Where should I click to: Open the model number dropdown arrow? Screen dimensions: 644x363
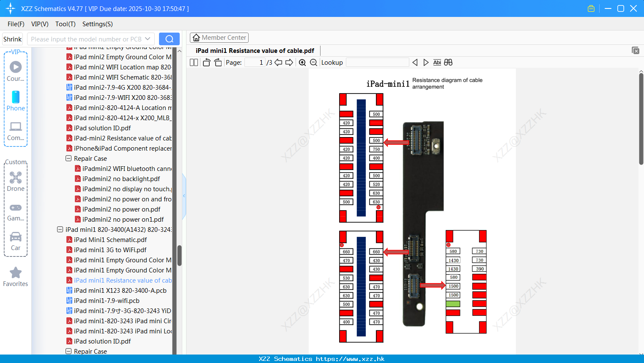coord(148,39)
